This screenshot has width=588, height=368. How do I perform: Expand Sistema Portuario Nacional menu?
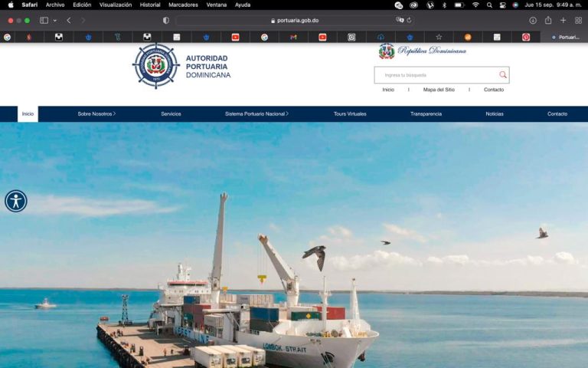click(x=256, y=113)
